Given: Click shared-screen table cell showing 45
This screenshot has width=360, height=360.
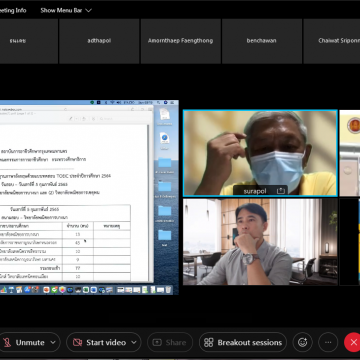Looking at the screenshot, I should 78,243.
